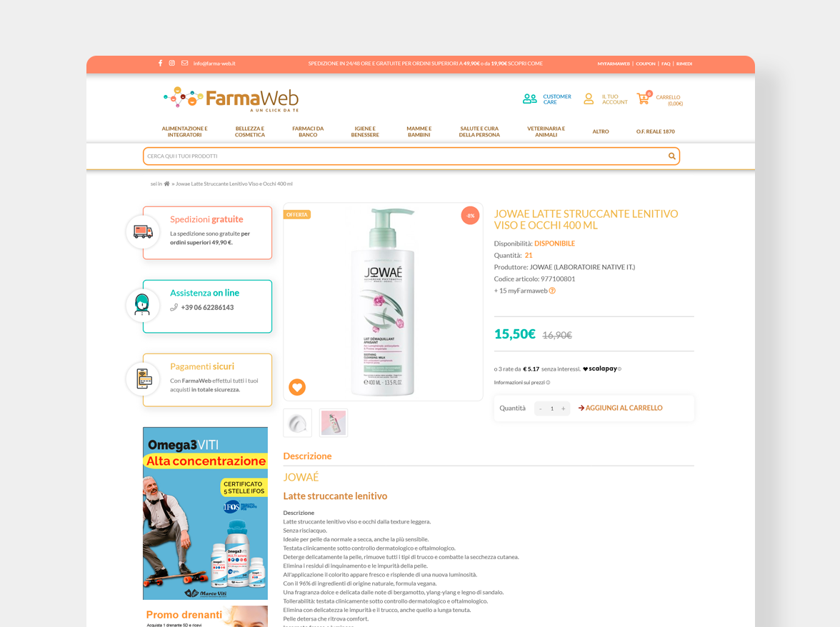Add product to wishlist heart icon
Viewport: 840px width, 627px height.
(297, 386)
